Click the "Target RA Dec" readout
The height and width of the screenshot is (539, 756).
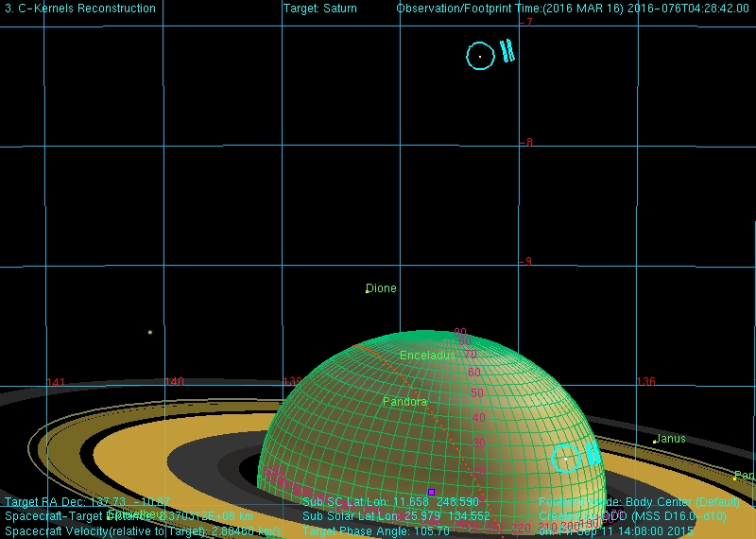click(87, 502)
